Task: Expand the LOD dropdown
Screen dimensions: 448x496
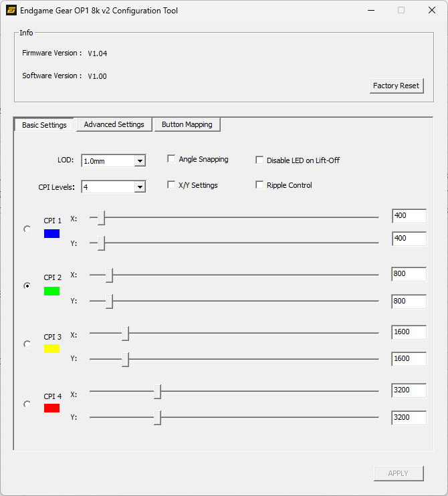Action: [x=139, y=161]
